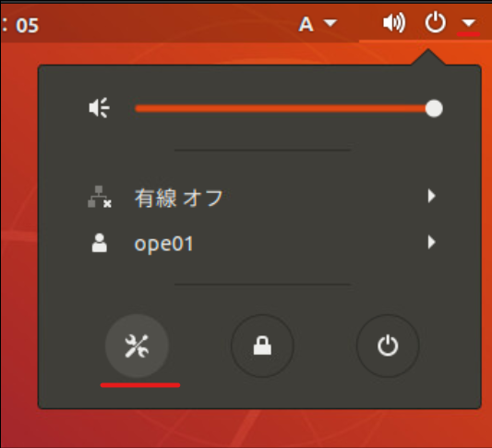Open Settings via the wrench-screwdriver icon
The width and height of the screenshot is (492, 448).
click(137, 346)
